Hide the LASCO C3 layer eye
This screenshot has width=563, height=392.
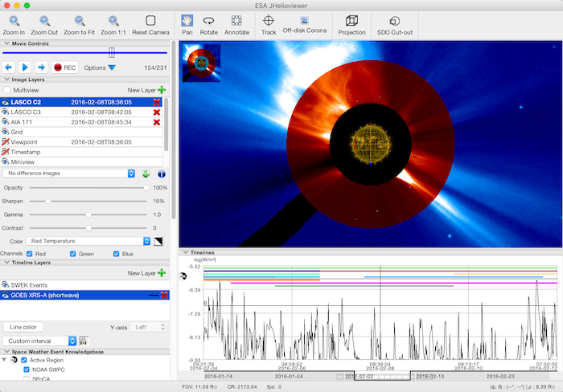[x=5, y=112]
